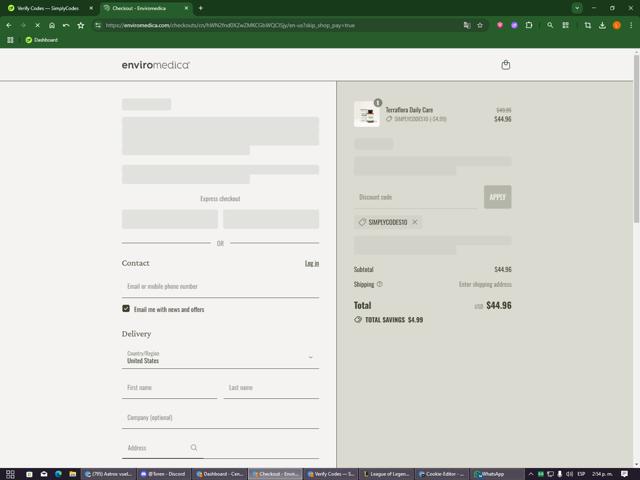Viewport: 640px width, 480px height.
Task: Uncheck Email me with news and offers
Action: 126,309
